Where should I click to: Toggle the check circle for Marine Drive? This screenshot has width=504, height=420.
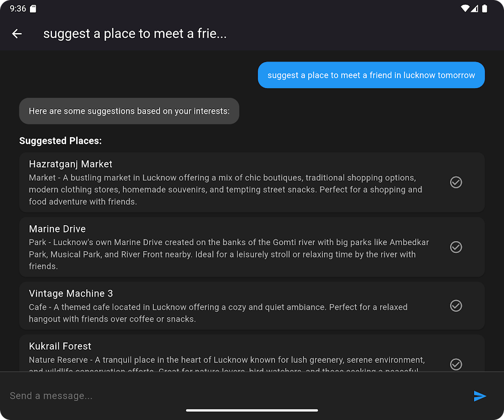[456, 247]
